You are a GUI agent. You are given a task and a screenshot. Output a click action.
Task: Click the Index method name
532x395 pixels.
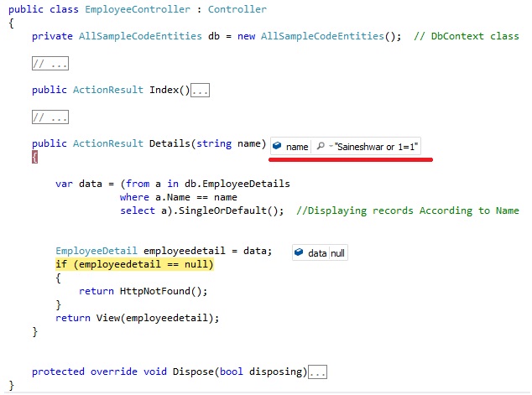(164, 90)
